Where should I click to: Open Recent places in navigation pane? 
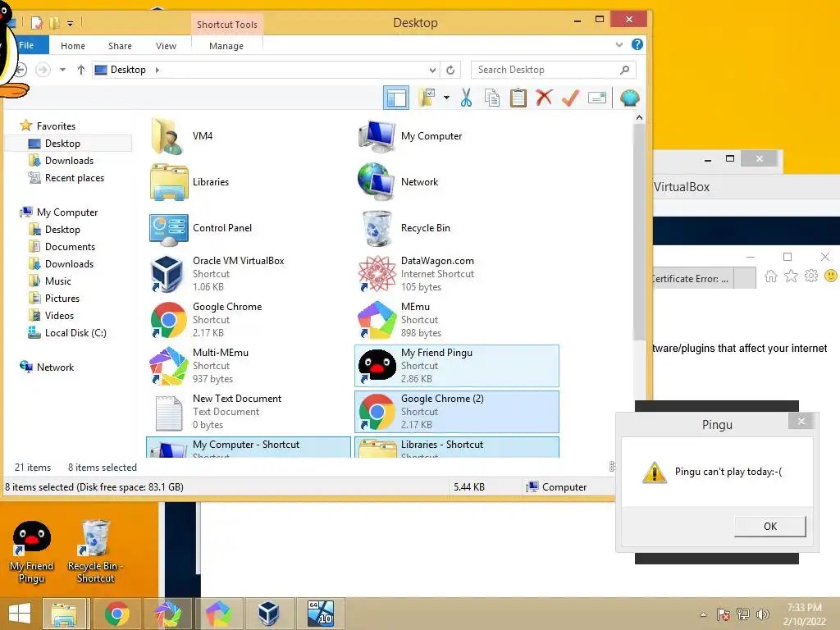pyautogui.click(x=74, y=178)
